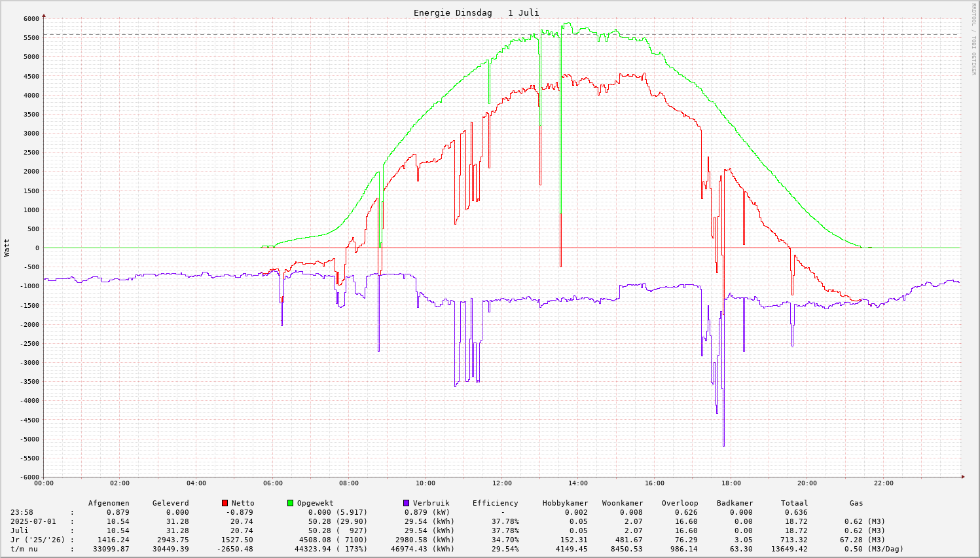Viewport: 980px width, 558px height.
Task: Click the Gas column header
Action: click(x=856, y=503)
